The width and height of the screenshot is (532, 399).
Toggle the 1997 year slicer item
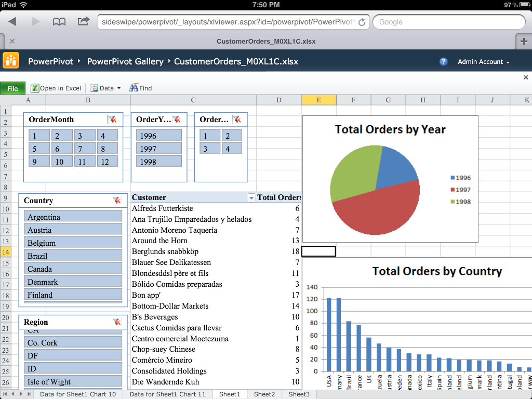(159, 149)
